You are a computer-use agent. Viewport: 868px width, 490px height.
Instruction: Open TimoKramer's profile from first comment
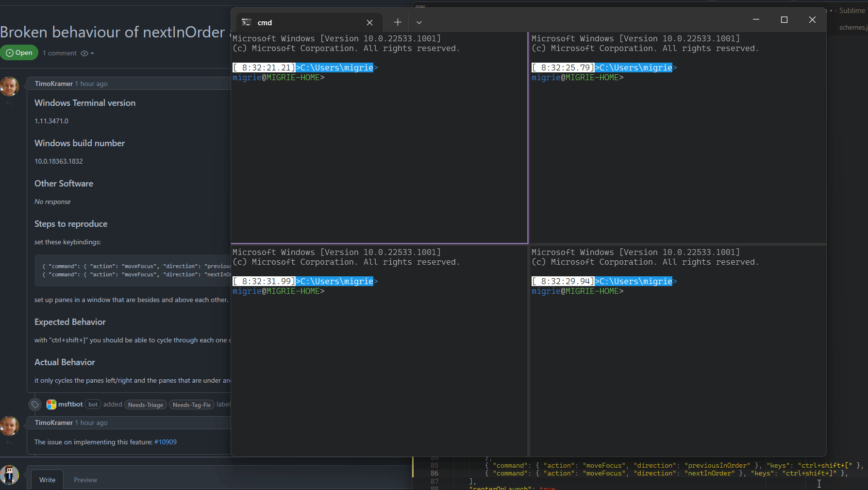[53, 84]
